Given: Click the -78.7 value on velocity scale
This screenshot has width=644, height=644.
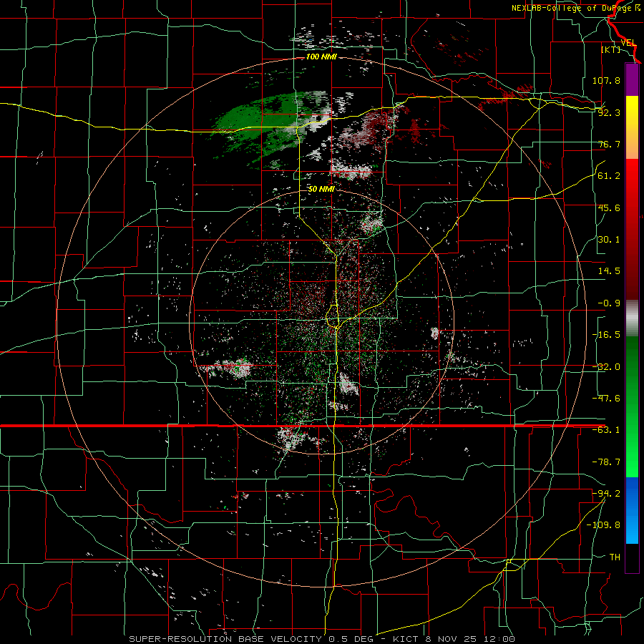Looking at the screenshot, I should coord(606,462).
